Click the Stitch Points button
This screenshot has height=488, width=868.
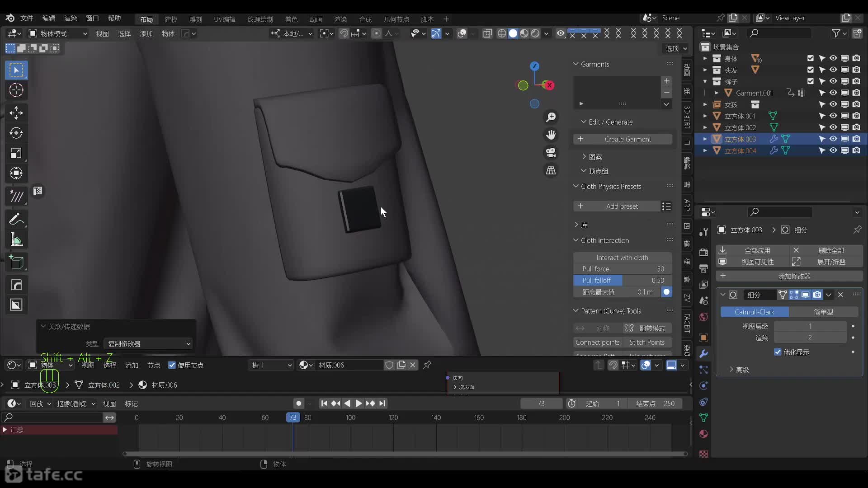[x=647, y=343]
